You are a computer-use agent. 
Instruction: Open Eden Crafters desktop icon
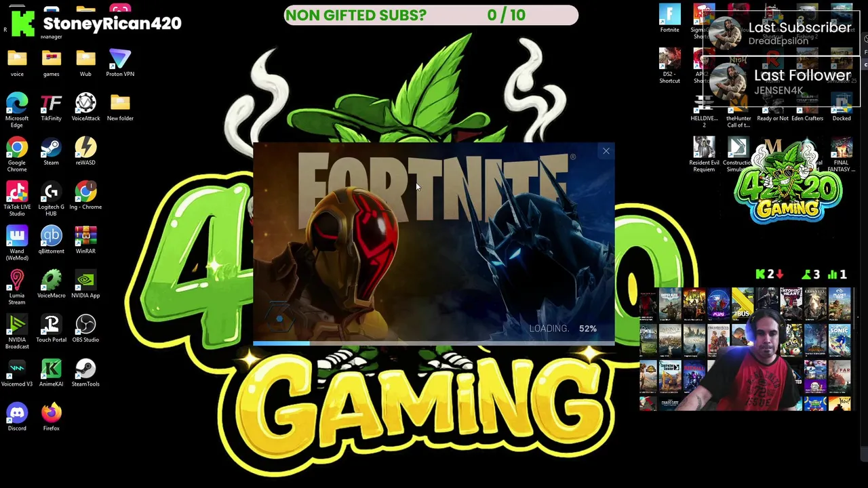(807, 107)
